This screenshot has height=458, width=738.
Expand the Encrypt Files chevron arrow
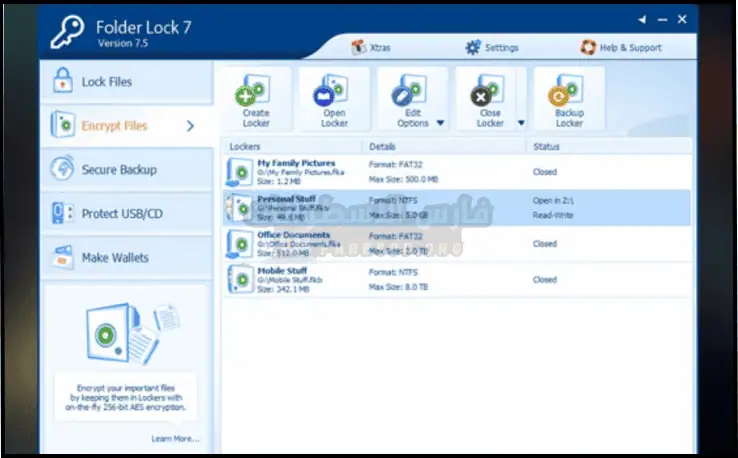pos(191,126)
